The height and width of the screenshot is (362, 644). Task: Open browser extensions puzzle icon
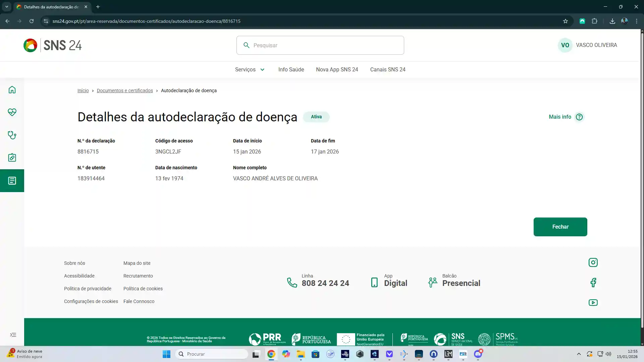point(594,21)
